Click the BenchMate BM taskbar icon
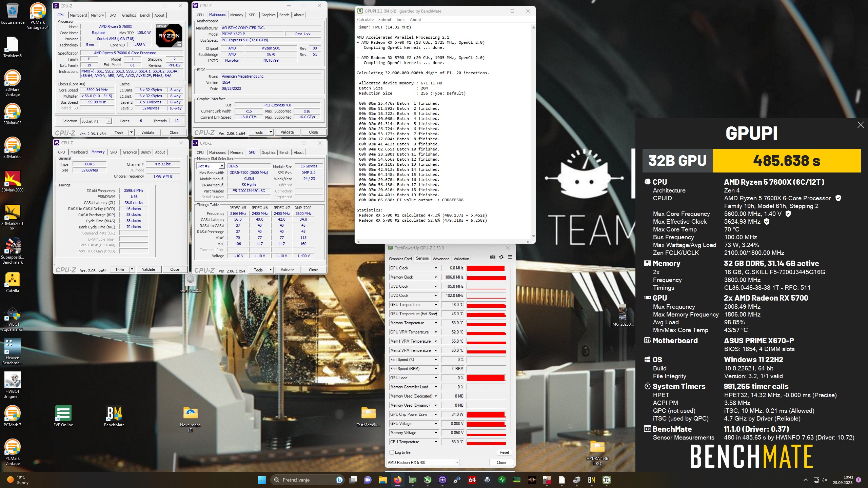This screenshot has height=488, width=868. [592, 480]
